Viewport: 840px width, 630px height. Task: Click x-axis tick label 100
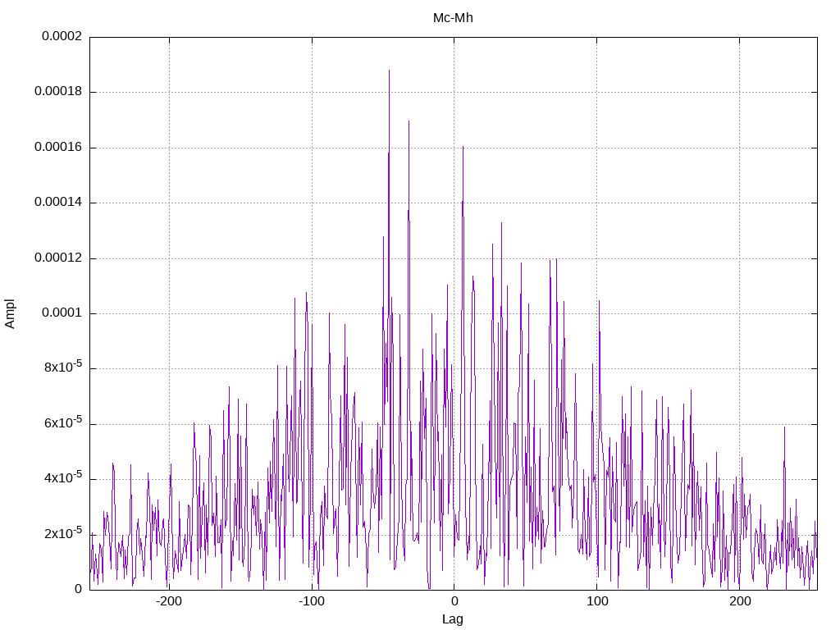(597, 601)
